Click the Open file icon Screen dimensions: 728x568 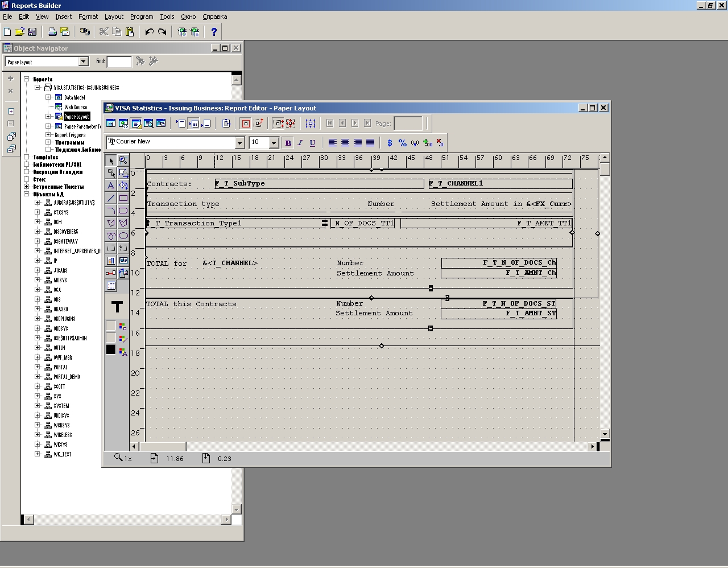point(19,32)
